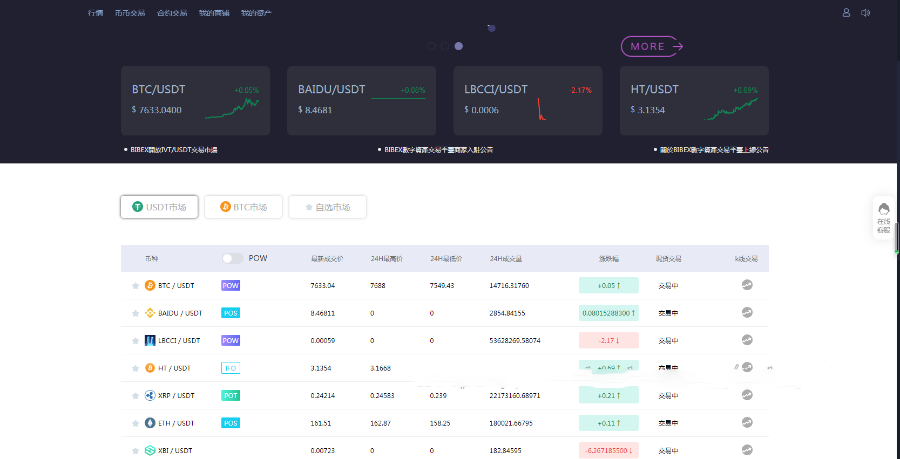Open the user account icon
Image resolution: width=900 pixels, height=459 pixels.
[846, 13]
